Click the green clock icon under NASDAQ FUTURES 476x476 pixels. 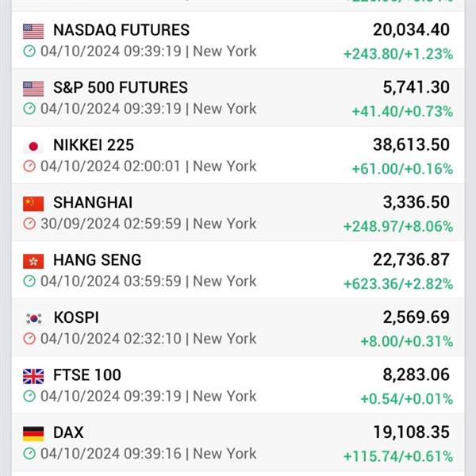[29, 51]
